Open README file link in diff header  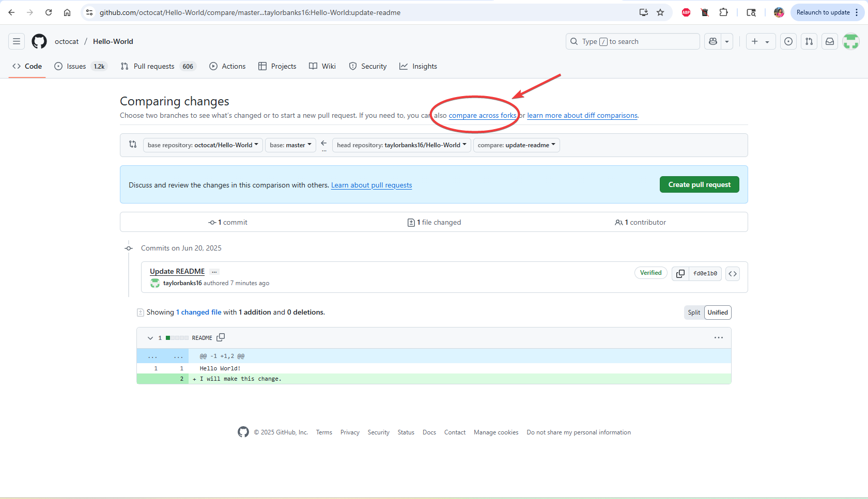pos(202,338)
